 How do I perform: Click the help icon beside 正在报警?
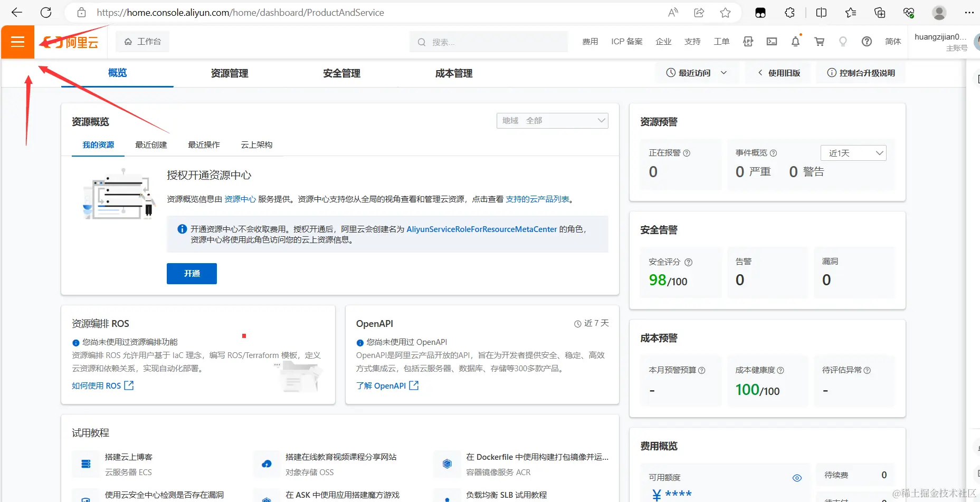pos(687,153)
